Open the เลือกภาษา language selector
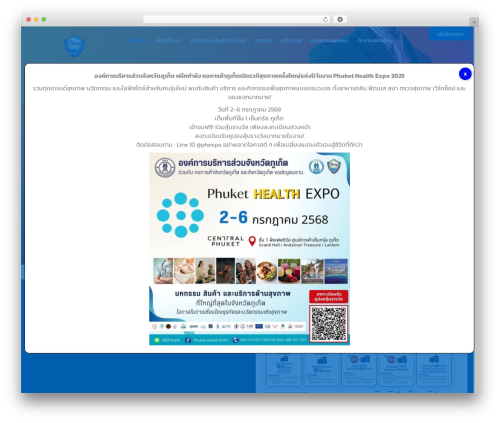 450,34
